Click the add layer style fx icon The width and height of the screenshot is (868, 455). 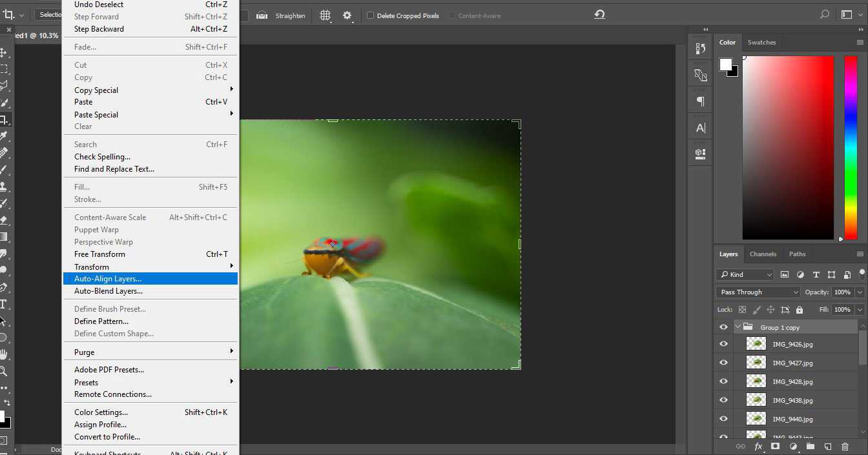[758, 446]
